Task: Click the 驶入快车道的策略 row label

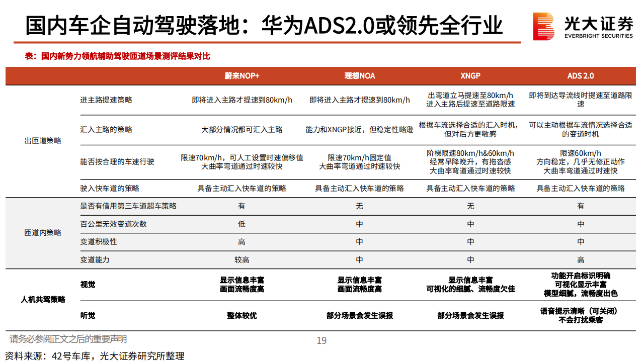Action: coord(110,189)
